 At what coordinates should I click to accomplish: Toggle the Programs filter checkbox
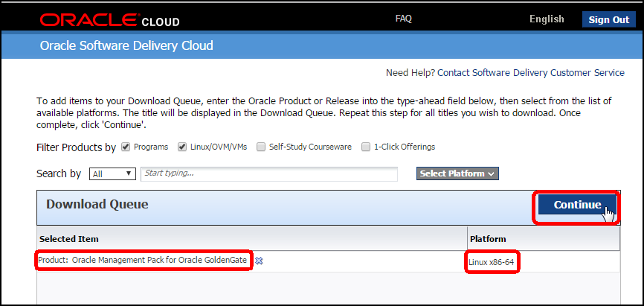pos(126,147)
